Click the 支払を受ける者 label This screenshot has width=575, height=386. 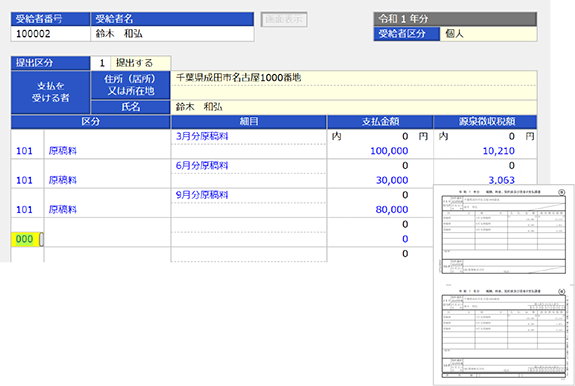(x=51, y=92)
